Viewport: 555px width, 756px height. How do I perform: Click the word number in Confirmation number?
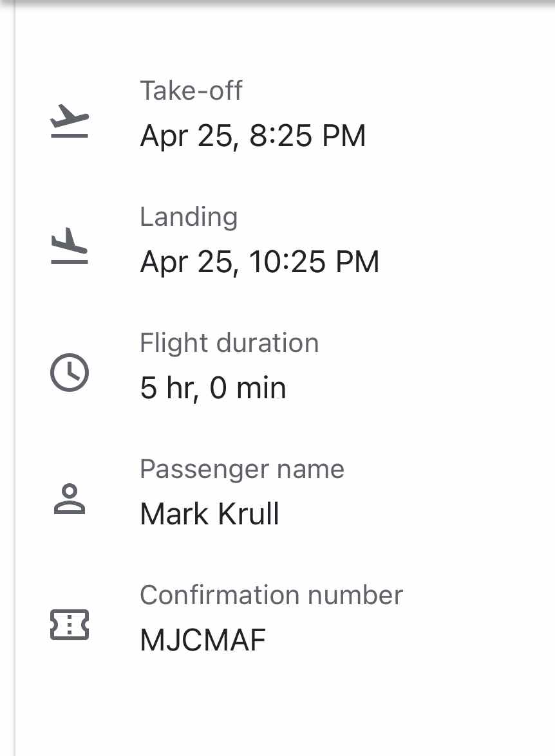(355, 595)
